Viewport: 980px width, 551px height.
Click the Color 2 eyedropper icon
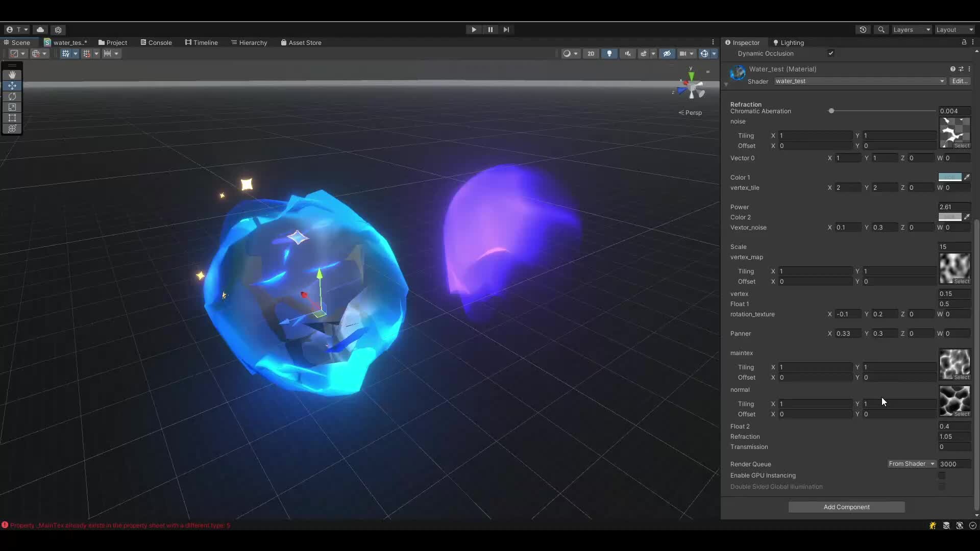[967, 217]
